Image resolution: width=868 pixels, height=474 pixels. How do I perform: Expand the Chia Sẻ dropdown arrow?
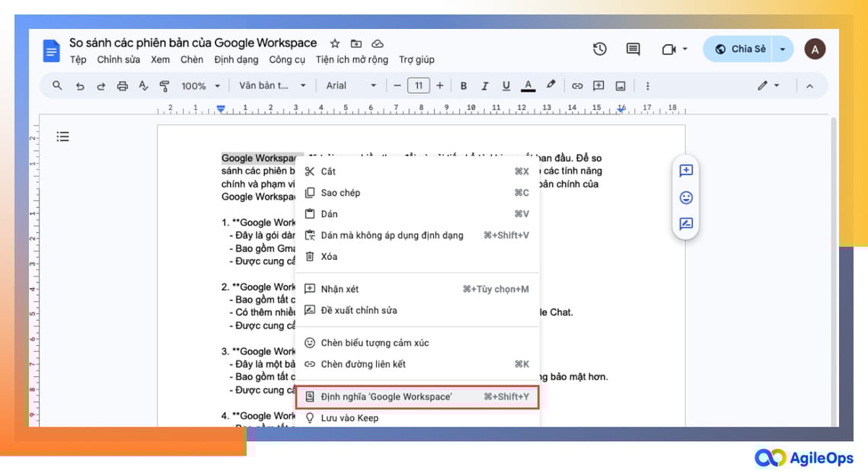tap(783, 48)
